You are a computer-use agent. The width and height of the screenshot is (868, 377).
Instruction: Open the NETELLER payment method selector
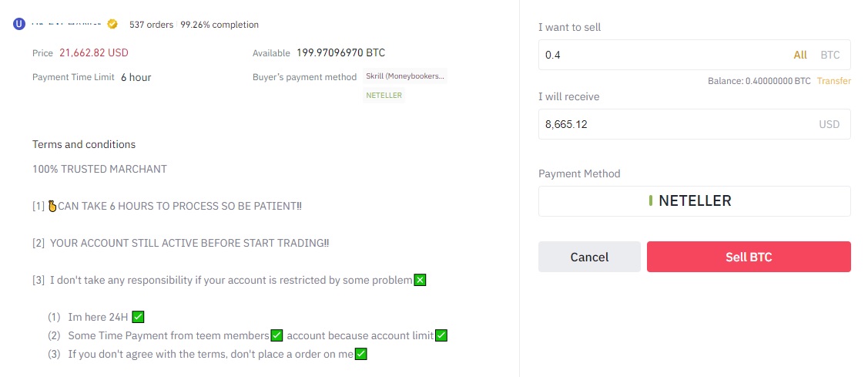pos(694,201)
